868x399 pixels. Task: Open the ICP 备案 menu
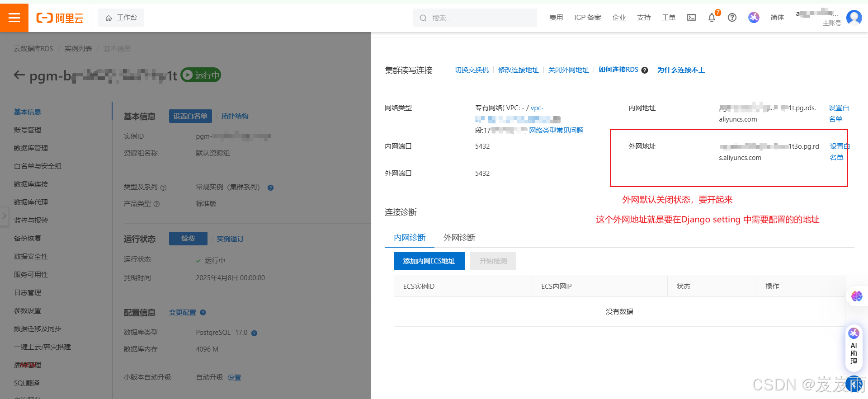588,18
